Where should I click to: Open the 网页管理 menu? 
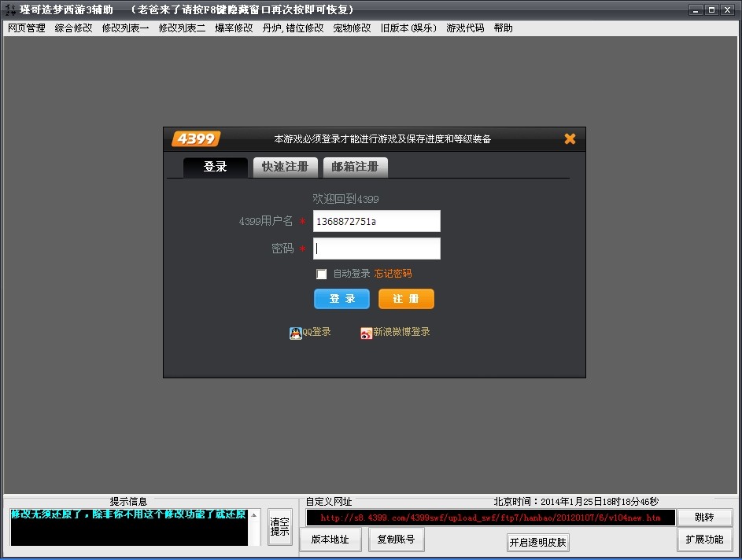click(x=27, y=28)
